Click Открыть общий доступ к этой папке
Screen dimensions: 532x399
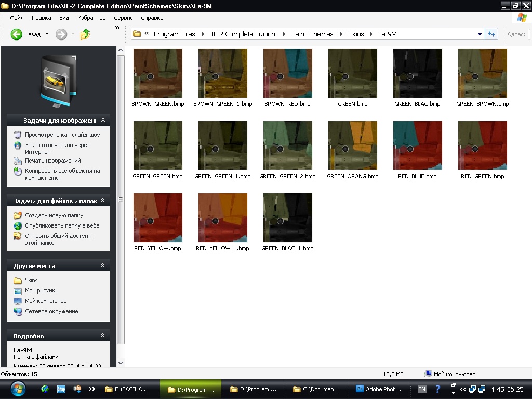point(59,239)
